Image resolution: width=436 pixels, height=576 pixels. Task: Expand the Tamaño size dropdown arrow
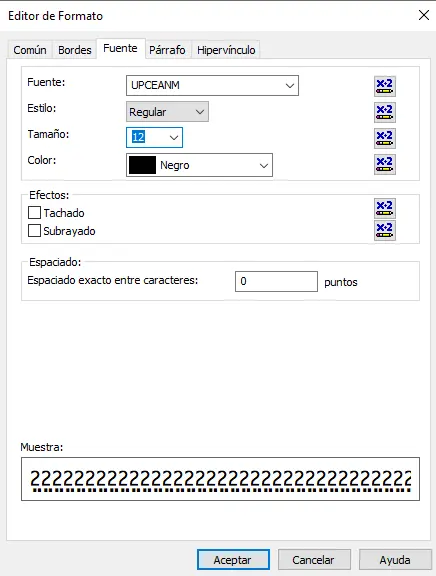pyautogui.click(x=174, y=138)
